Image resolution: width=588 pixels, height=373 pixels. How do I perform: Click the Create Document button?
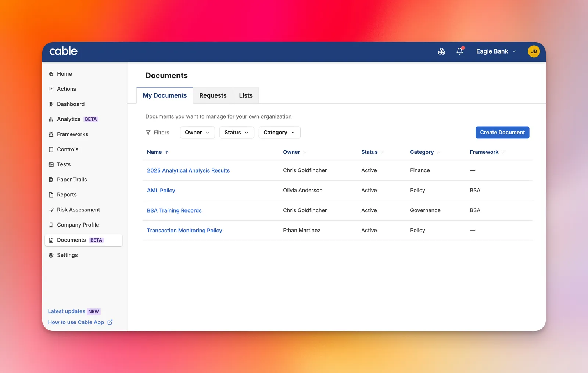coord(502,133)
